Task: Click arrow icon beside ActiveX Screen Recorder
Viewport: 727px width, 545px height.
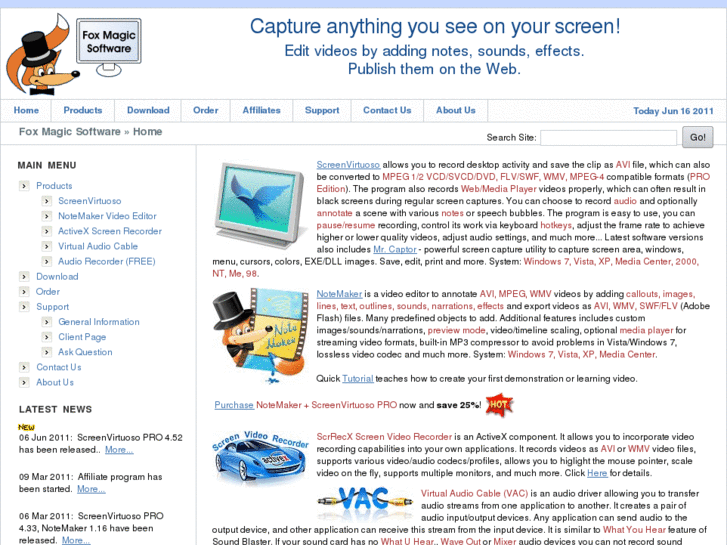Action: (46, 231)
